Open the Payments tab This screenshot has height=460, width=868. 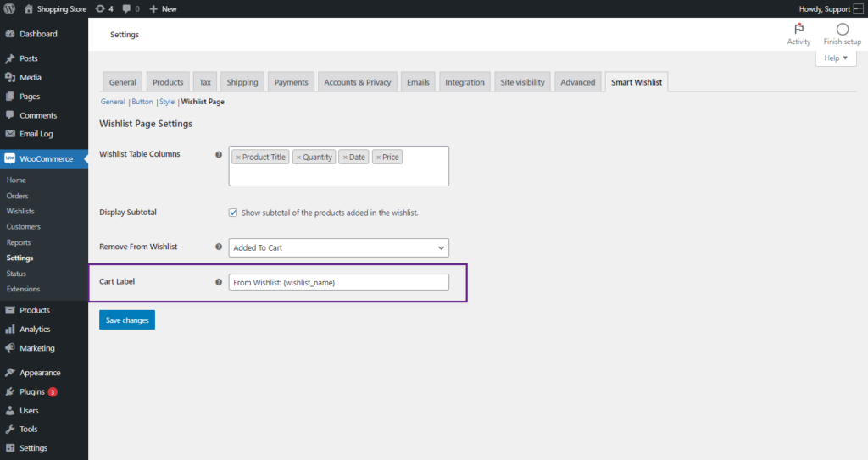[292, 82]
